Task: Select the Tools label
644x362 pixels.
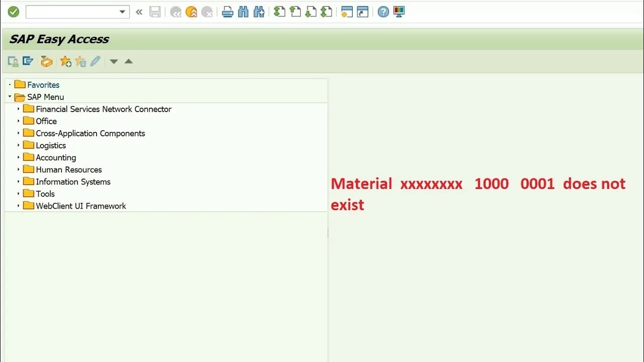Action: 45,194
